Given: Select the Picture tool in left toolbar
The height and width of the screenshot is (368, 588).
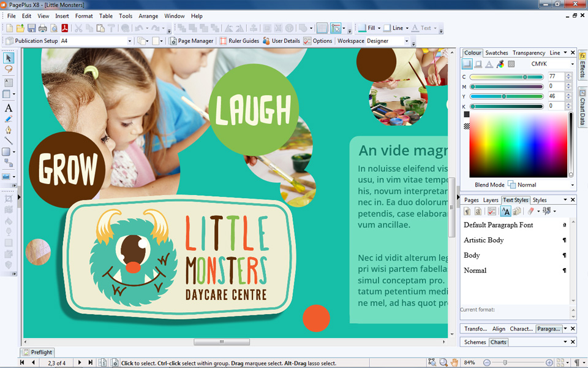Looking at the screenshot, I should click(x=6, y=176).
